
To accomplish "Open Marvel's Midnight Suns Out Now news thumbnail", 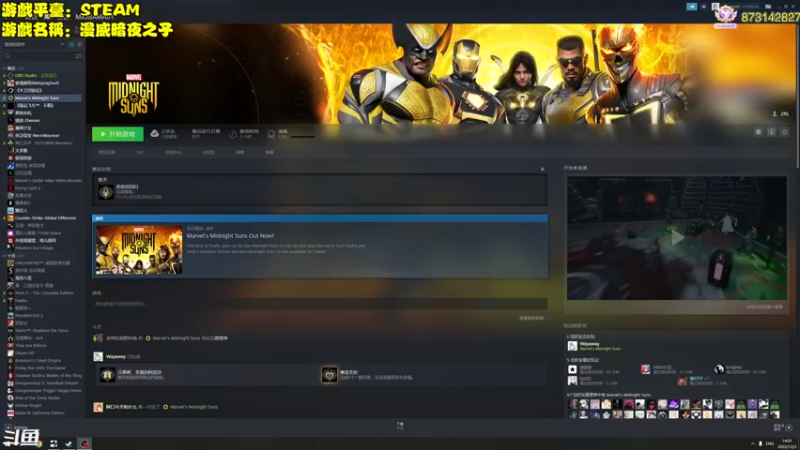I will coord(139,250).
